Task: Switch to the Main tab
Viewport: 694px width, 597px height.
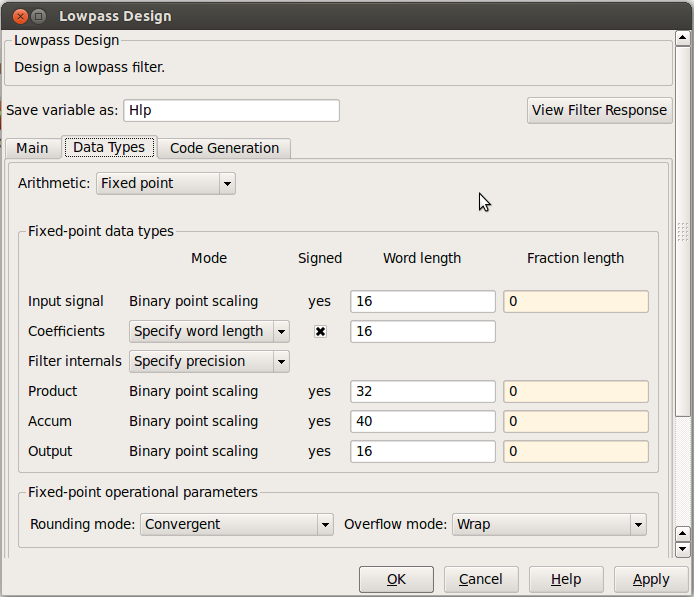Action: coord(32,148)
